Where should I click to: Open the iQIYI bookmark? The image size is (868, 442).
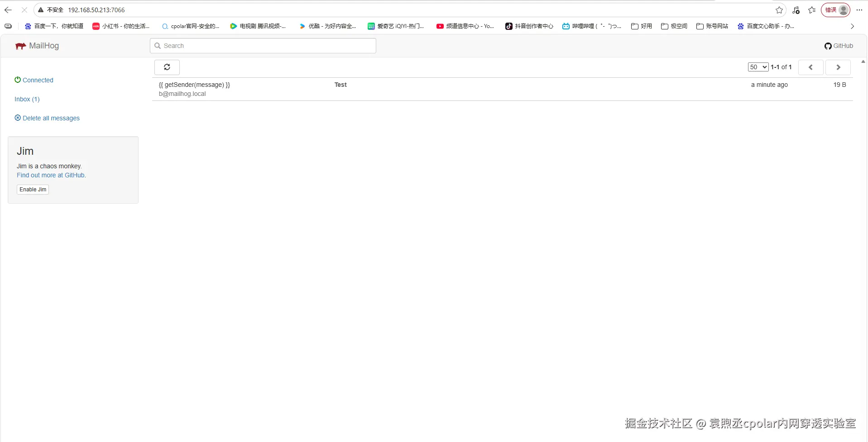(x=396, y=26)
